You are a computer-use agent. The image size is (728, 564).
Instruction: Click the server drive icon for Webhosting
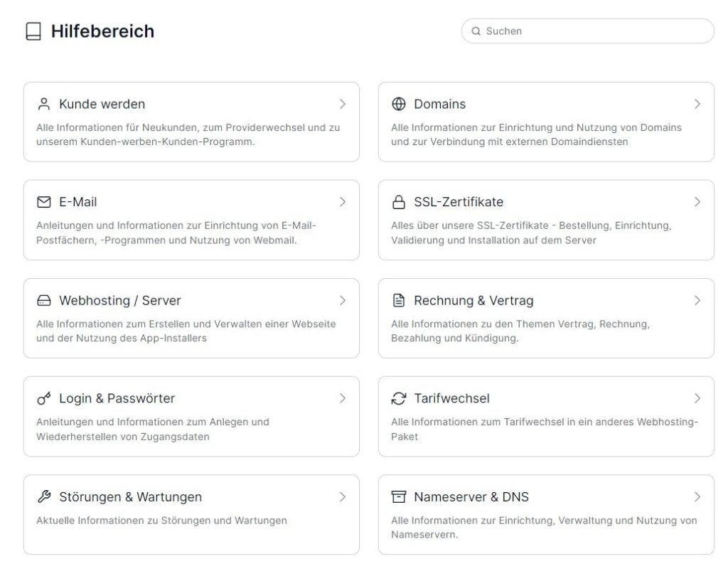click(43, 301)
